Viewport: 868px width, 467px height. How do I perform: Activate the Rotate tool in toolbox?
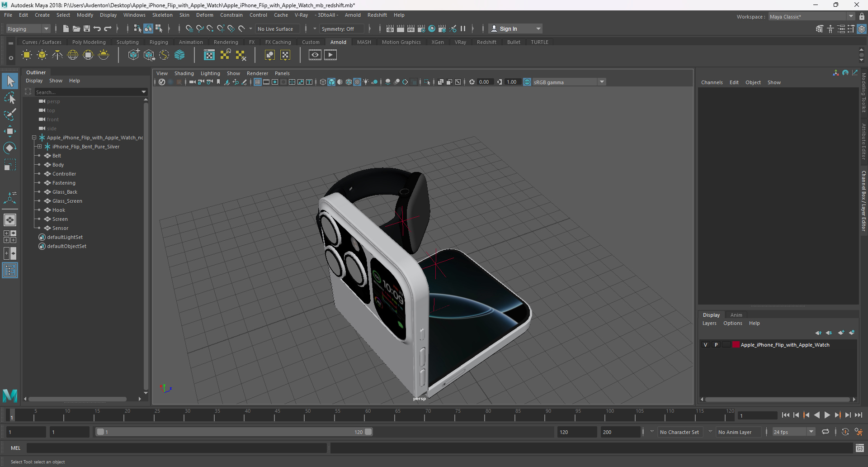pyautogui.click(x=10, y=148)
